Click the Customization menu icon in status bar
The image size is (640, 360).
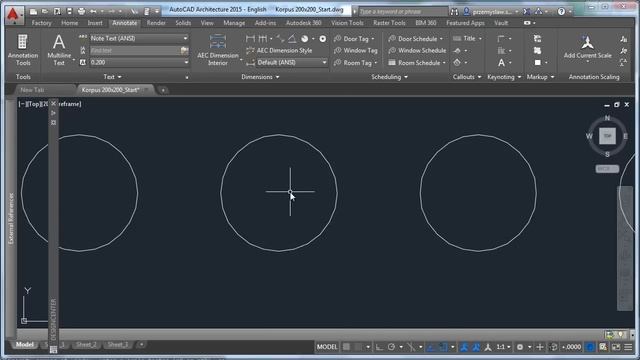click(628, 347)
